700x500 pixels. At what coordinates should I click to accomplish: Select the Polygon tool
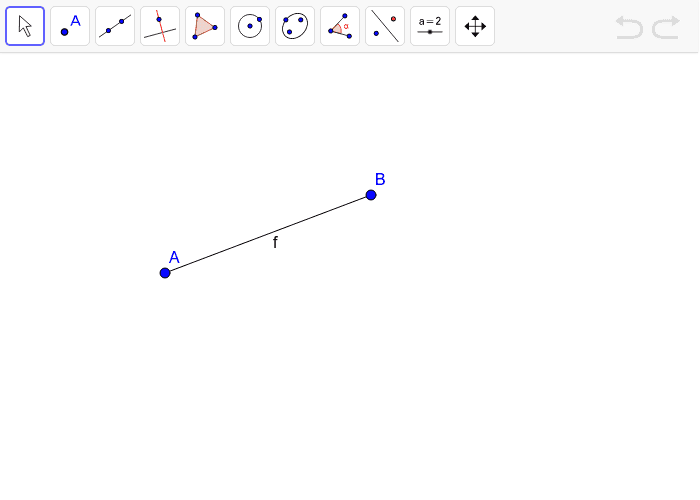pos(205,26)
